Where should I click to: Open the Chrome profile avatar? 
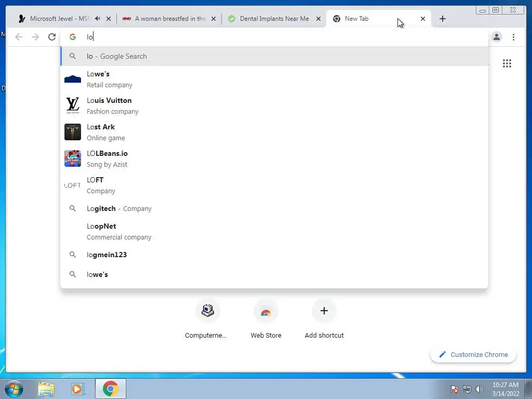coord(497,37)
